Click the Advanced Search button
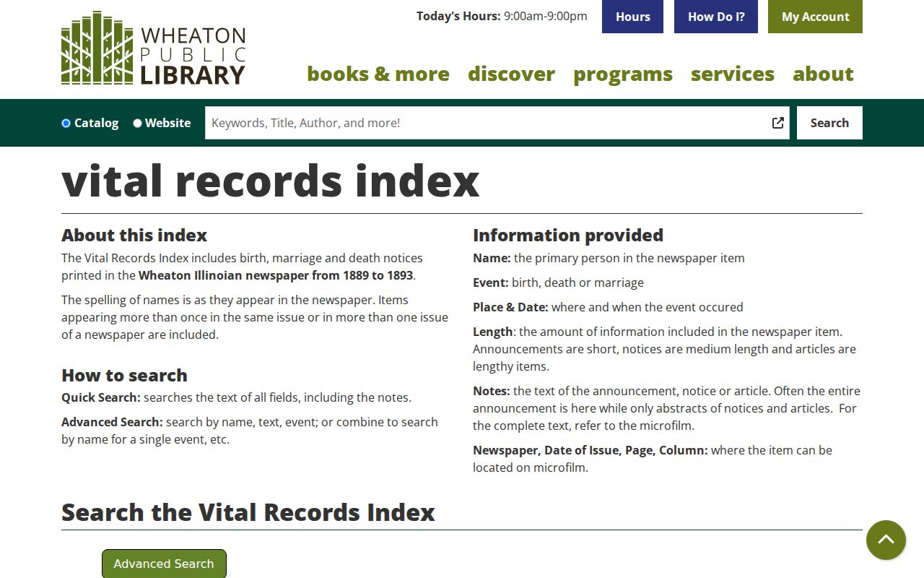Viewport: 924px width, 578px height. click(x=164, y=564)
